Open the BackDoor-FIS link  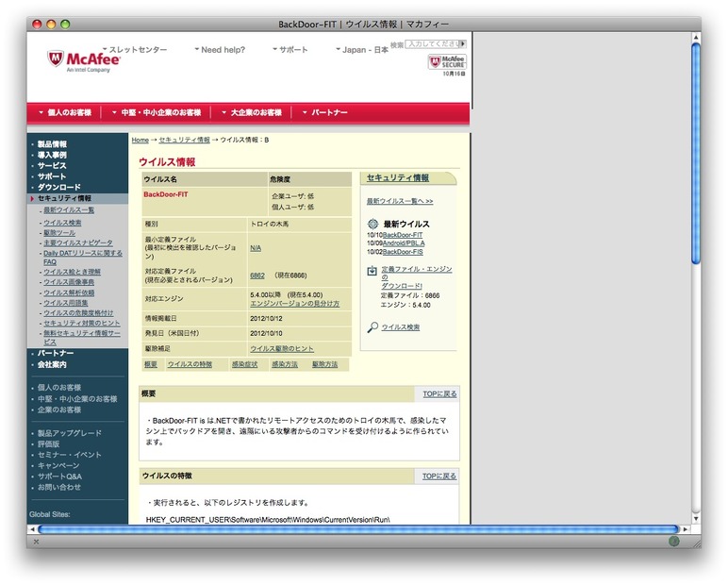403,252
